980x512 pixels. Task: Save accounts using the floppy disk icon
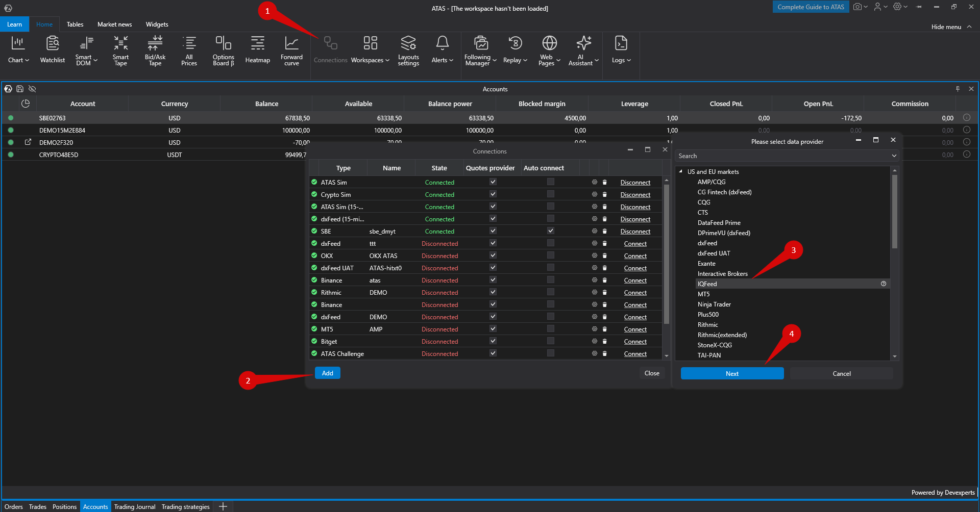(20, 89)
